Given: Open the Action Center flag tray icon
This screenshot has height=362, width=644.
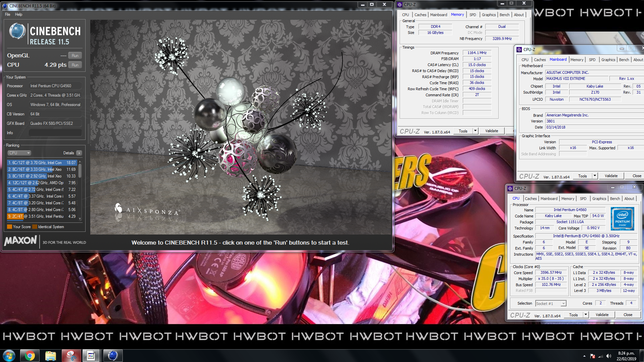Looking at the screenshot, I should (593, 356).
